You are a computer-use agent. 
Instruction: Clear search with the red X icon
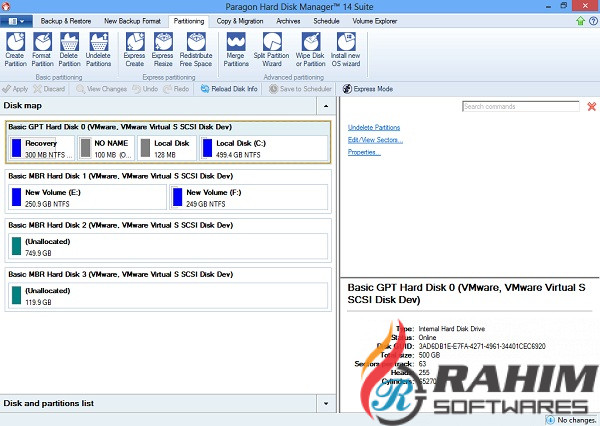pyautogui.click(x=592, y=106)
